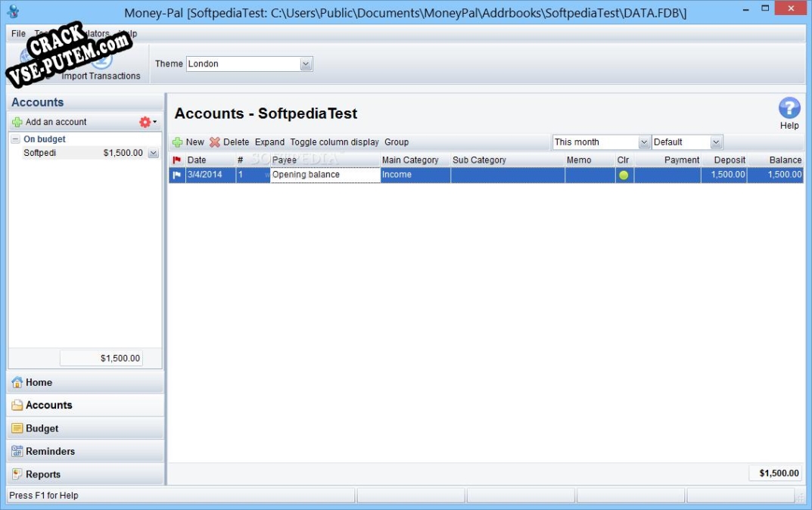The width and height of the screenshot is (812, 510).
Task: Open the This month date range dropdown
Action: coord(644,142)
